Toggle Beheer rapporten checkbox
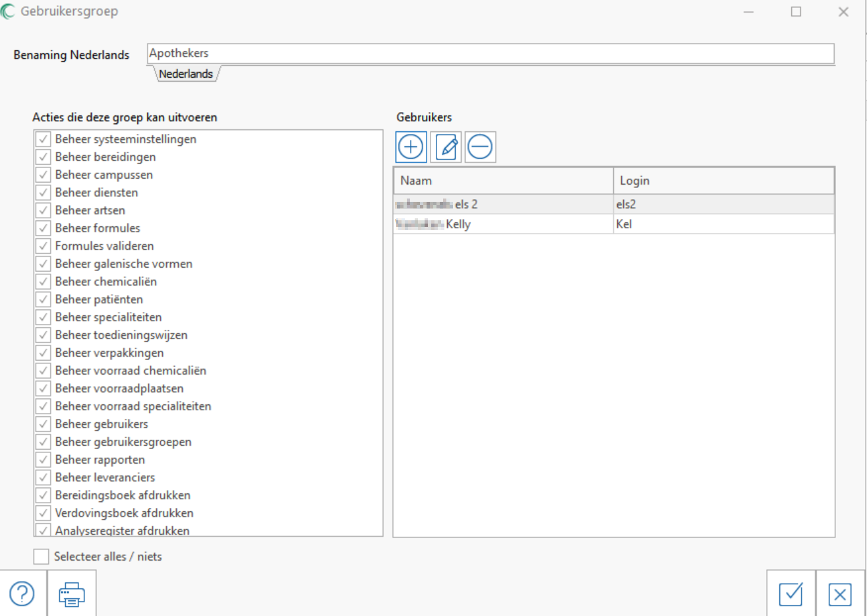Image resolution: width=867 pixels, height=616 pixels. [x=44, y=460]
